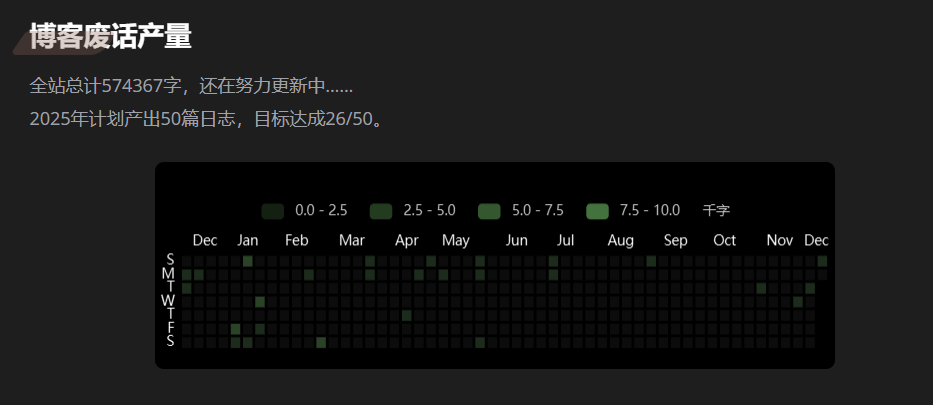Viewport: 933px width, 405px height.
Task: Select the brightest 7.5 - 10.0 legend swatch
Action: click(x=597, y=211)
